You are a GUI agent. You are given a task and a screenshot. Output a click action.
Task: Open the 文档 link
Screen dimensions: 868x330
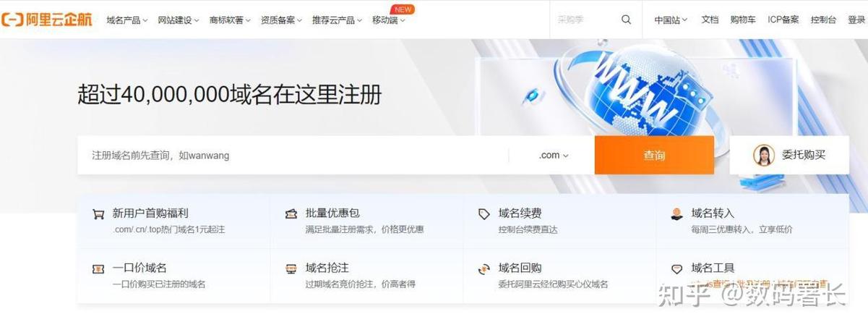(710, 20)
